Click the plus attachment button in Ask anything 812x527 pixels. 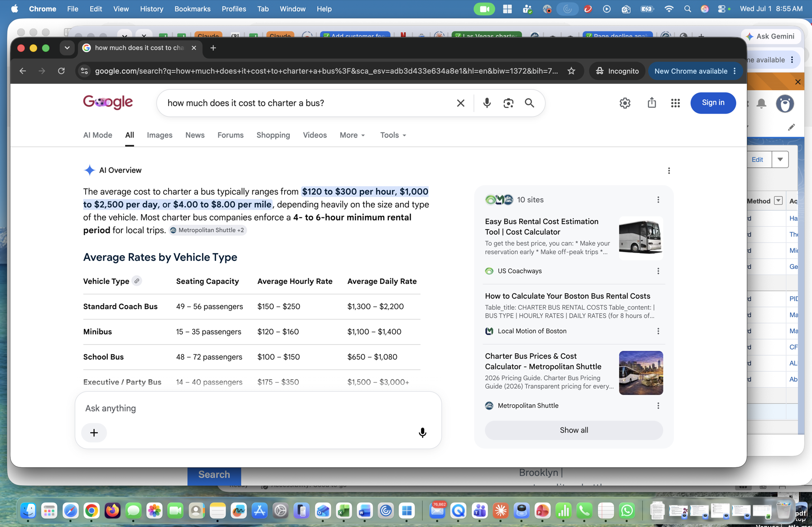[94, 433]
